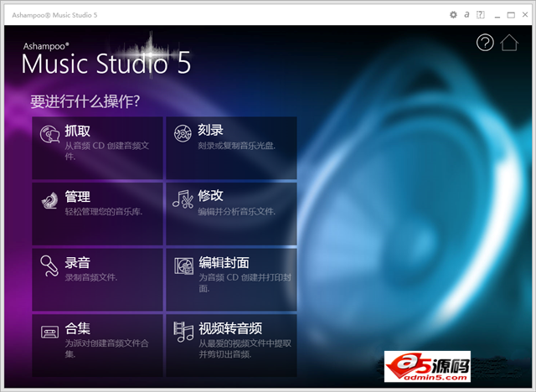Click the 修改 (modify) music notes icon
This screenshot has width=536, height=392.
(183, 199)
